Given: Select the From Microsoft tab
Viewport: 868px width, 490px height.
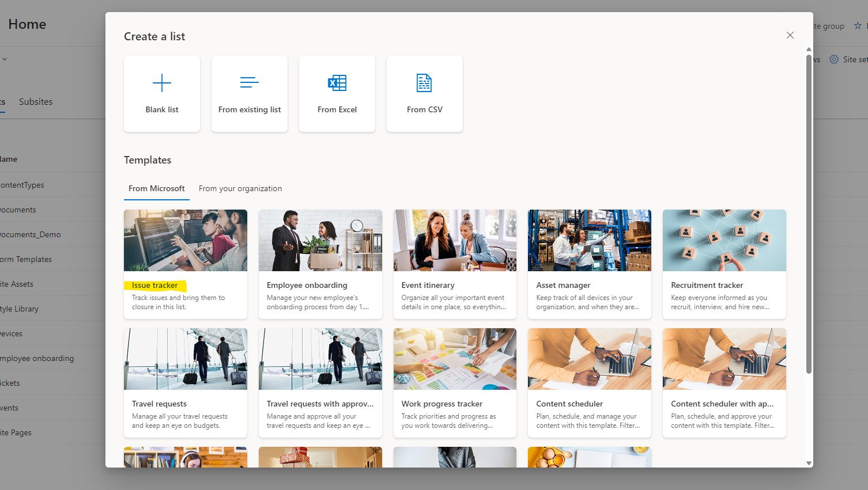Looking at the screenshot, I should pyautogui.click(x=156, y=188).
